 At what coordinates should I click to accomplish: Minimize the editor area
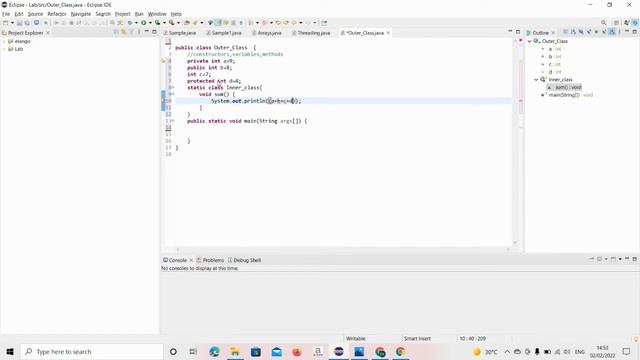(510, 31)
